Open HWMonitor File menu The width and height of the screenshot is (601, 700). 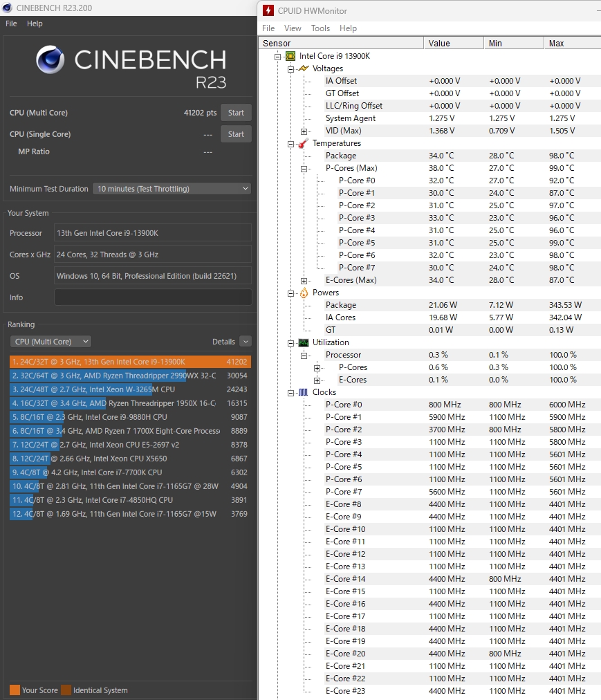click(268, 28)
